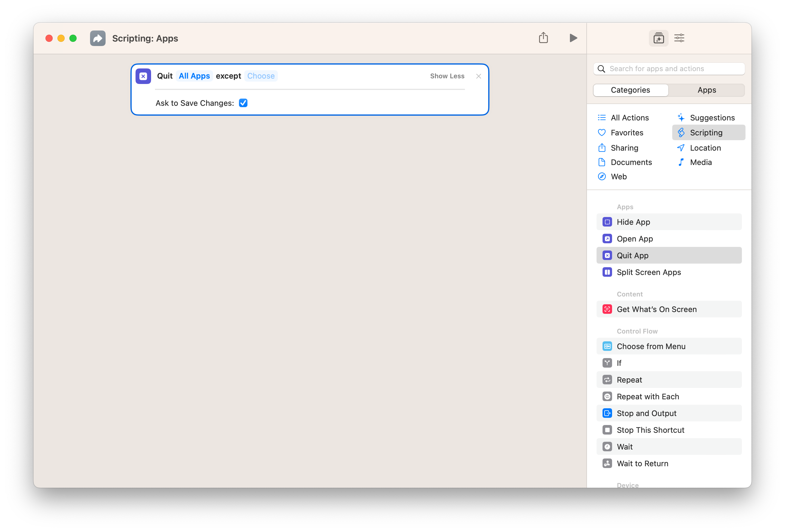785x532 pixels.
Task: Click the Quit App icon in sidebar
Action: (607, 255)
